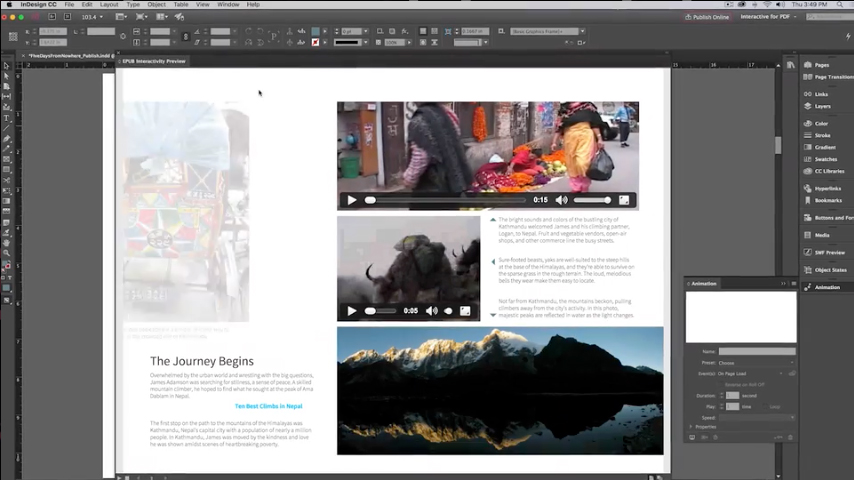
Task: Select the Type tool in the toolbox
Action: click(x=7, y=117)
